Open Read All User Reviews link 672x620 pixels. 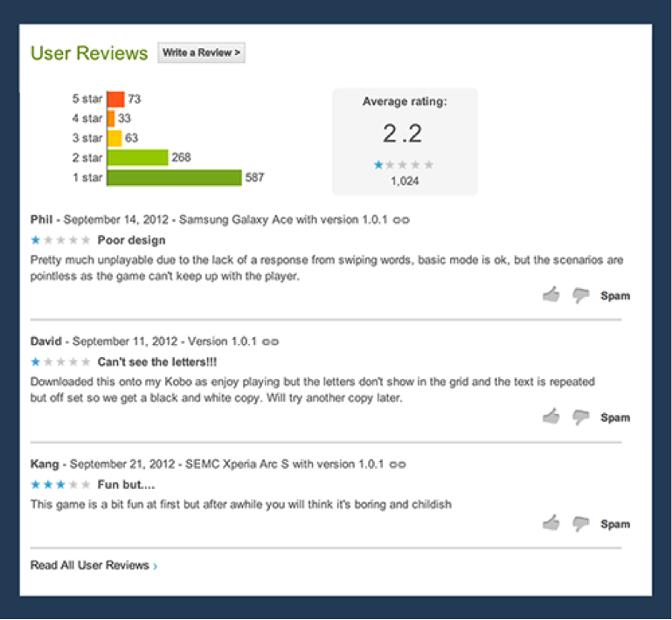pos(90,565)
